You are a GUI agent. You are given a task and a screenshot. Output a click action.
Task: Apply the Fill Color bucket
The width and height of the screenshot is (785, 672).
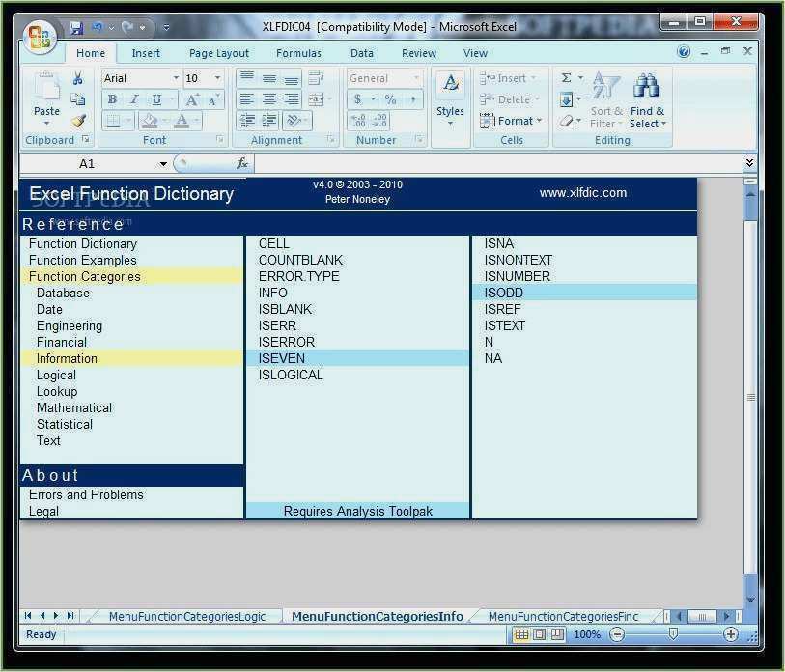pyautogui.click(x=149, y=121)
